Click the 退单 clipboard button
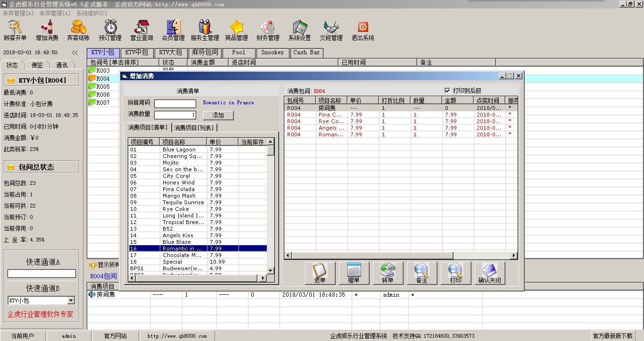Image resolution: width=644 pixels, height=341 pixels. [x=320, y=273]
